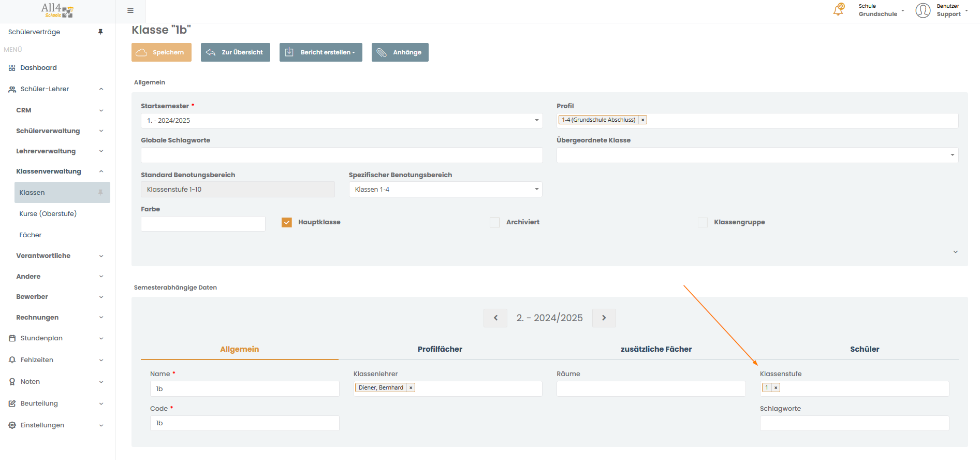This screenshot has height=460, width=980.
Task: Check the Archiviert checkbox
Action: click(495, 222)
